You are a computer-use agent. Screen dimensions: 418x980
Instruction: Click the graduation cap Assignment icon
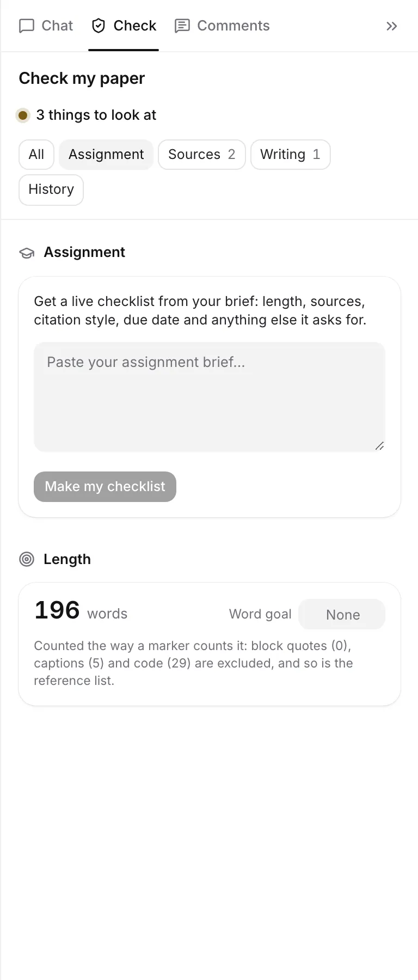[27, 253]
